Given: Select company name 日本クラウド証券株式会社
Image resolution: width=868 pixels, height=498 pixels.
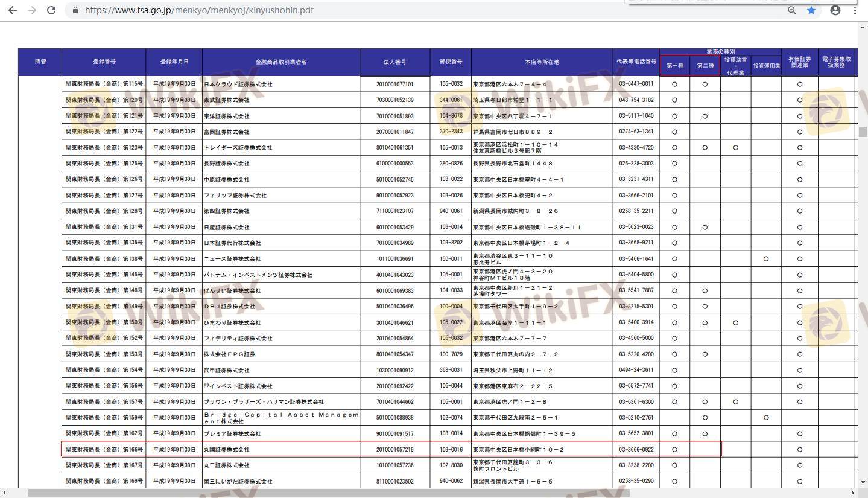Looking at the screenshot, I should [x=238, y=85].
